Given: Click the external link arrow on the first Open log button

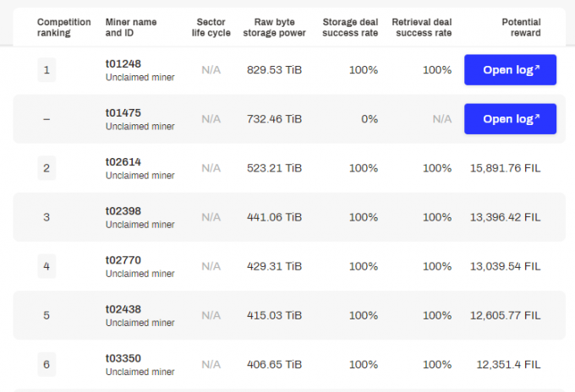Looking at the screenshot, I should [x=537, y=68].
